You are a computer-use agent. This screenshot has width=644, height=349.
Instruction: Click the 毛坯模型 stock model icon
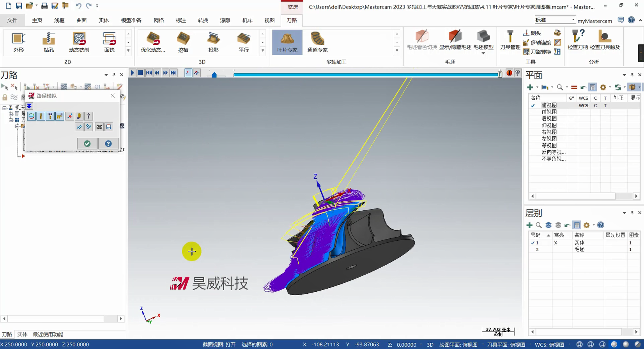[x=483, y=40]
